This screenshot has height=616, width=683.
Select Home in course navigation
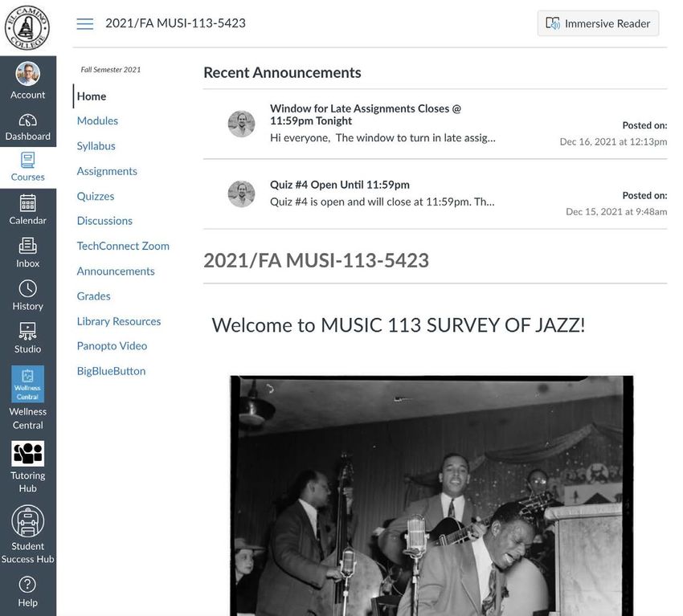(92, 96)
